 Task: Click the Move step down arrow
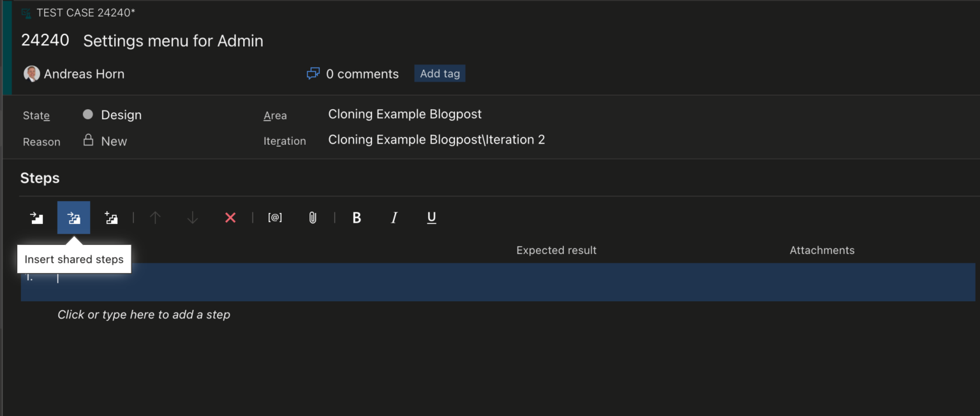tap(193, 218)
